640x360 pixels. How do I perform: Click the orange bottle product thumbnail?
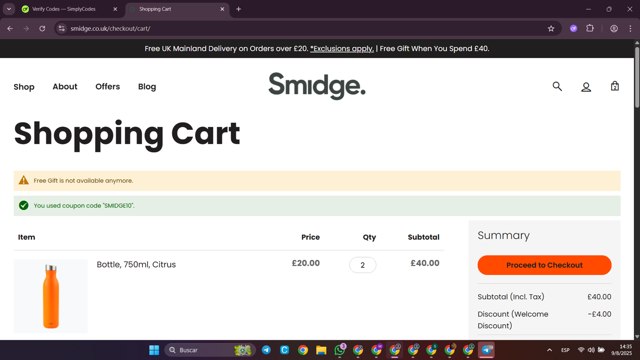(x=51, y=296)
